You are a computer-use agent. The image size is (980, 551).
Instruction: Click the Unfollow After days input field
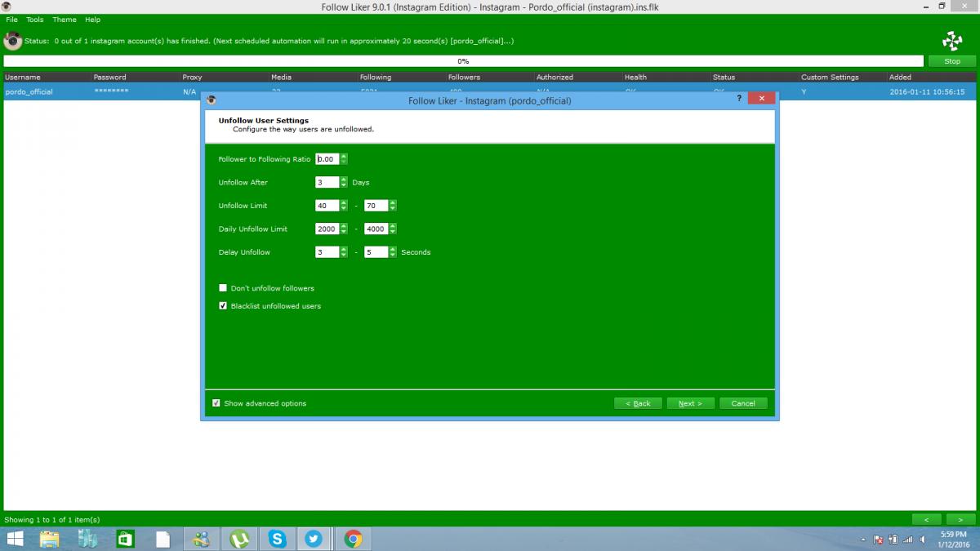click(x=327, y=183)
